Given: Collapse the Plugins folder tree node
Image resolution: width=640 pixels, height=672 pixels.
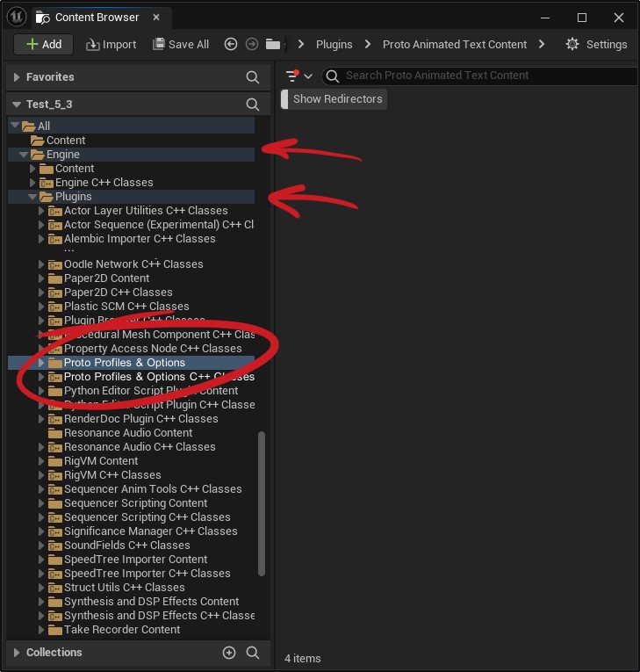Looking at the screenshot, I should pyautogui.click(x=33, y=197).
